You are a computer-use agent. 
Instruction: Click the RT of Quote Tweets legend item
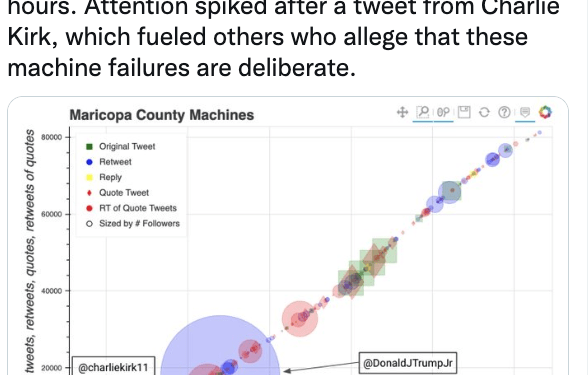131,208
